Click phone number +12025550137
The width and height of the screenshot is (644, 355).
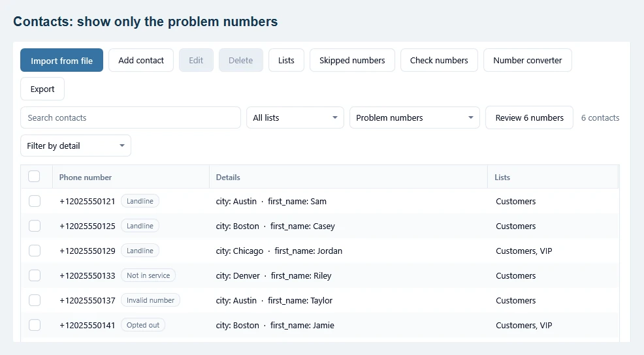tap(88, 300)
